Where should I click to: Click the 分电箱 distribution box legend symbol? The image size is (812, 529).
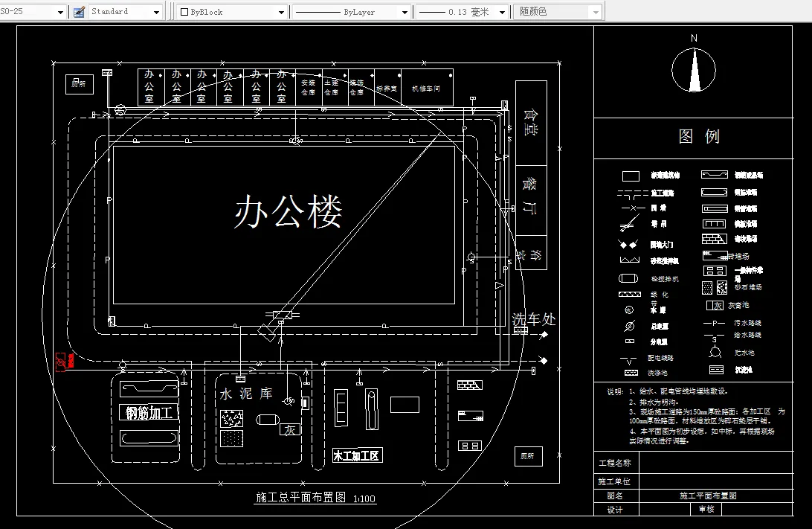pyautogui.click(x=629, y=340)
